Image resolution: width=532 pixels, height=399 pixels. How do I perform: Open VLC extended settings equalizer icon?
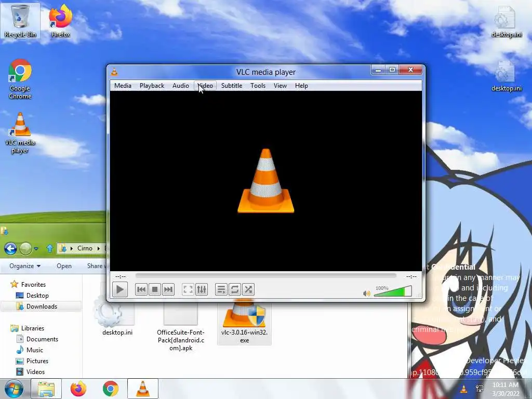pyautogui.click(x=202, y=289)
